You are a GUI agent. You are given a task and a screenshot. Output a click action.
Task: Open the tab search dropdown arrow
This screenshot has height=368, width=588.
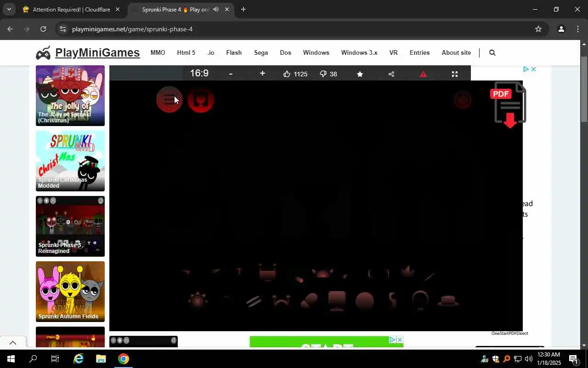pyautogui.click(x=9, y=9)
